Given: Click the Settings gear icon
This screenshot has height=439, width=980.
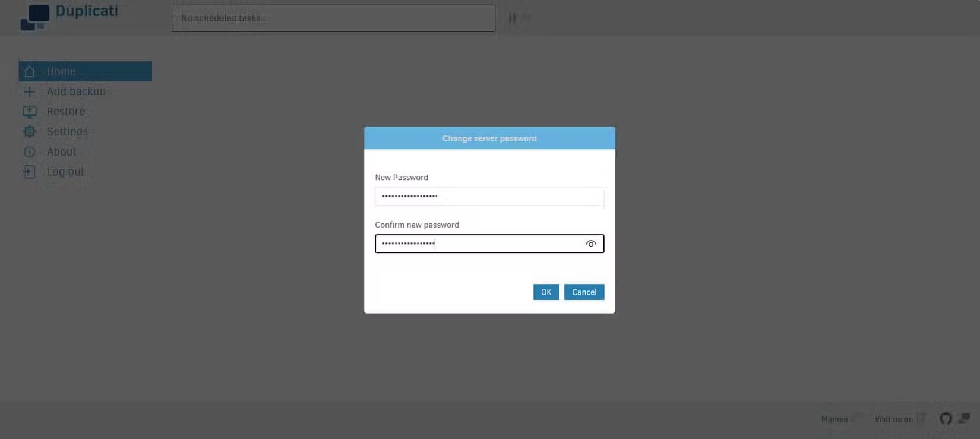Looking at the screenshot, I should coord(29,132).
